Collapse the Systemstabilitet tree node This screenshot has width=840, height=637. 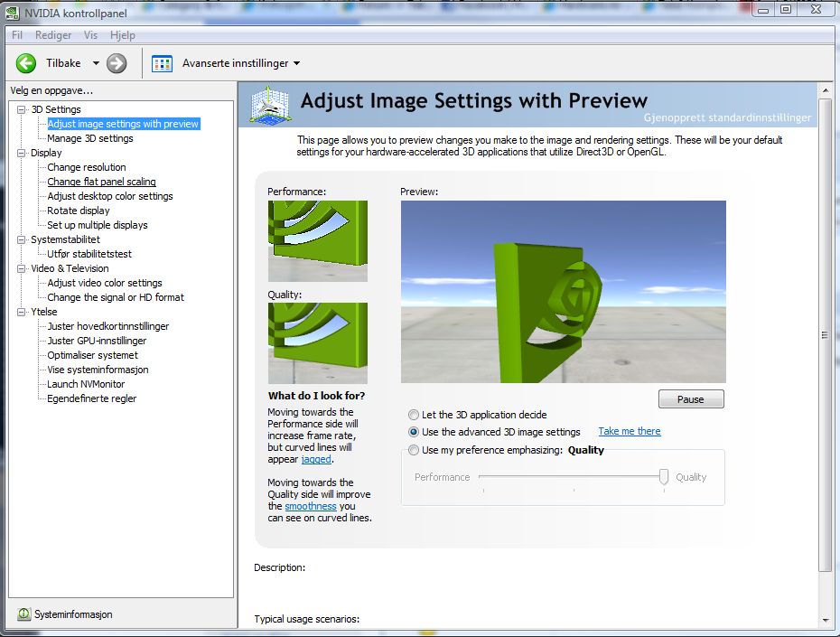click(x=22, y=239)
